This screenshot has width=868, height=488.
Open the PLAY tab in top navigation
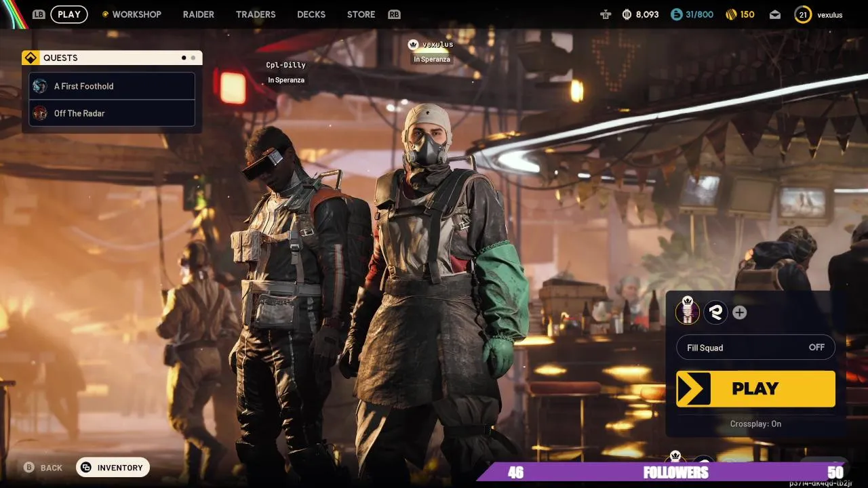click(x=68, y=14)
